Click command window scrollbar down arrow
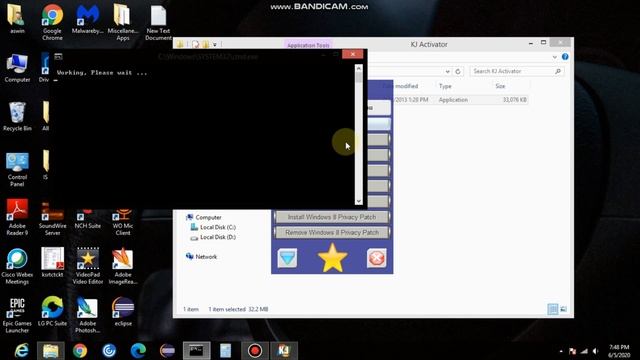This screenshot has width=640, height=360. click(358, 201)
